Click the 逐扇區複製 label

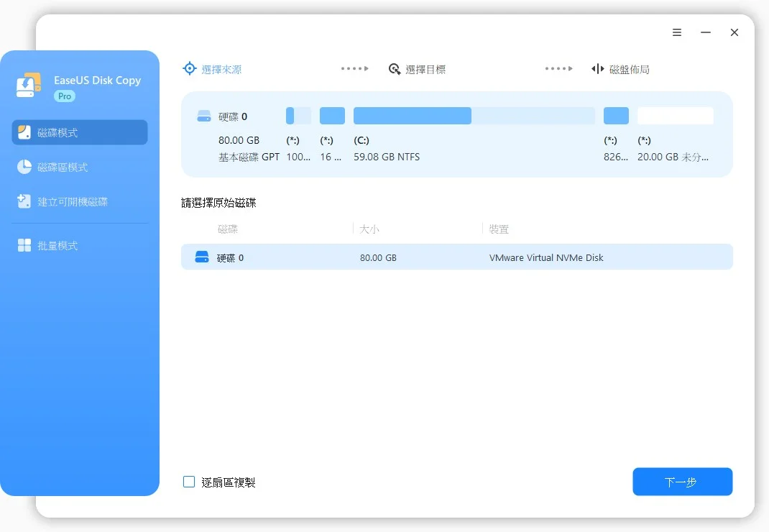[228, 482]
